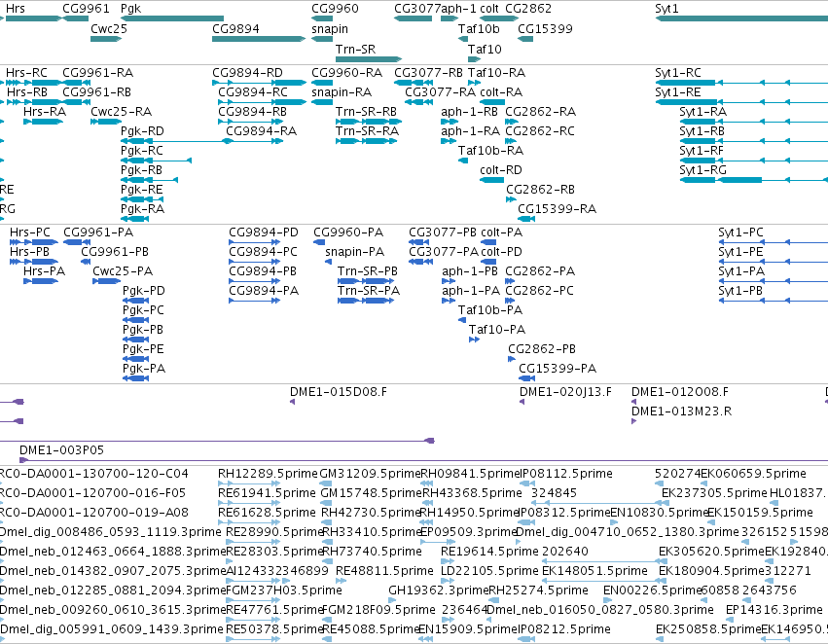The image size is (828, 644).
Task: Select the CG9961-RB transcript label
Action: [96, 91]
